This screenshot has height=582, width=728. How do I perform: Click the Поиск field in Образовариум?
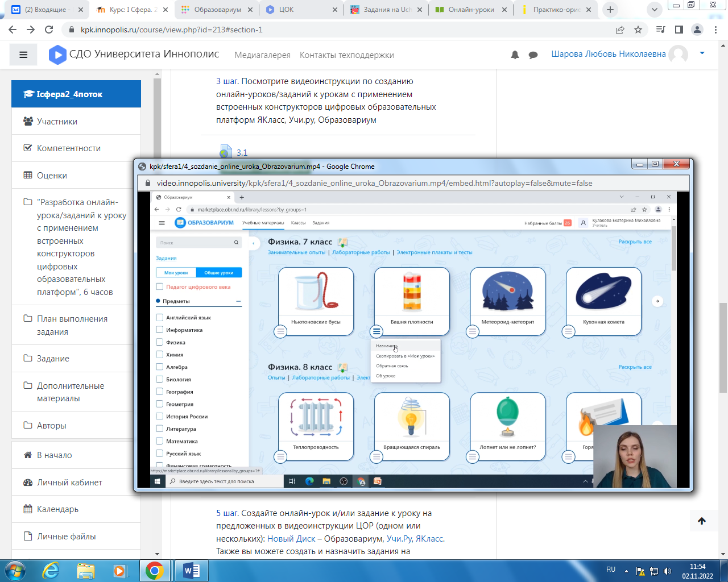(198, 243)
